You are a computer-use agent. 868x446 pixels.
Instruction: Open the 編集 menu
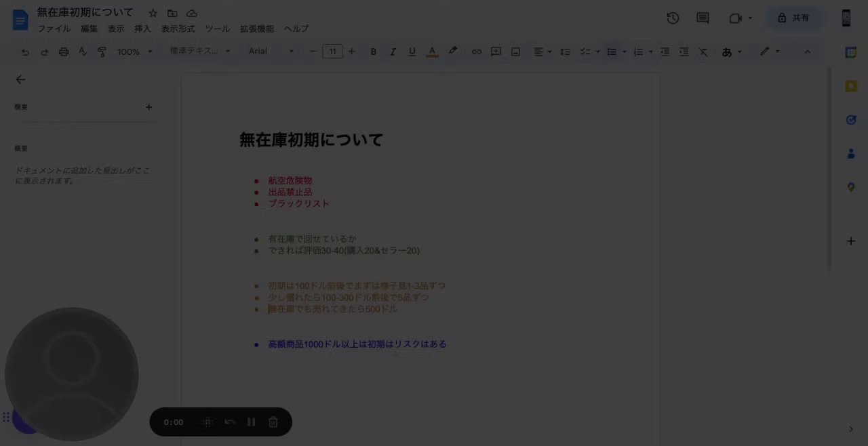pos(90,29)
